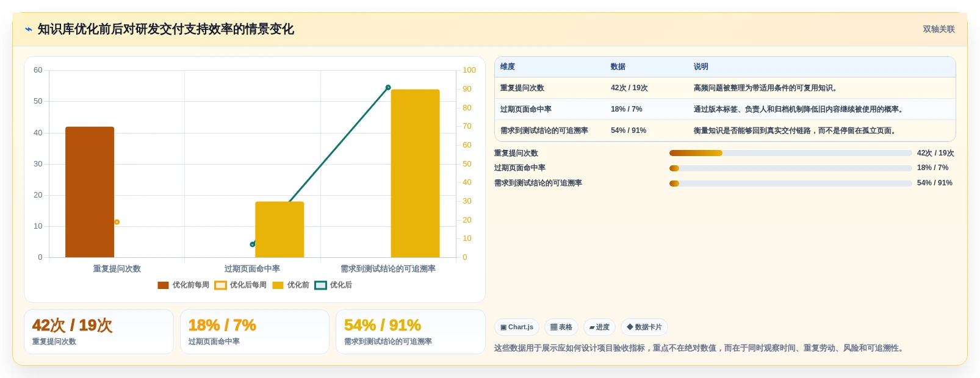The height and width of the screenshot is (378, 980).
Task: Click the title 知识库优化前后对研发交付支持效率的情景变化
Action: pos(166,29)
